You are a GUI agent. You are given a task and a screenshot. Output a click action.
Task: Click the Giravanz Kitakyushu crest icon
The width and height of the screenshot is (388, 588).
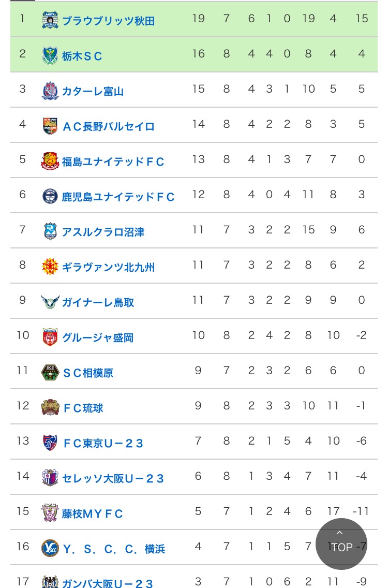point(50,267)
